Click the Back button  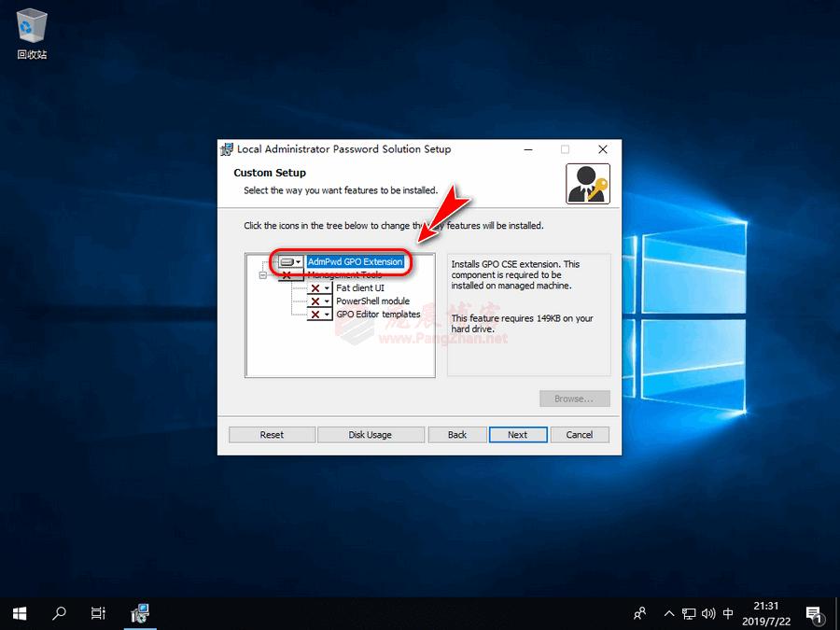click(x=456, y=434)
